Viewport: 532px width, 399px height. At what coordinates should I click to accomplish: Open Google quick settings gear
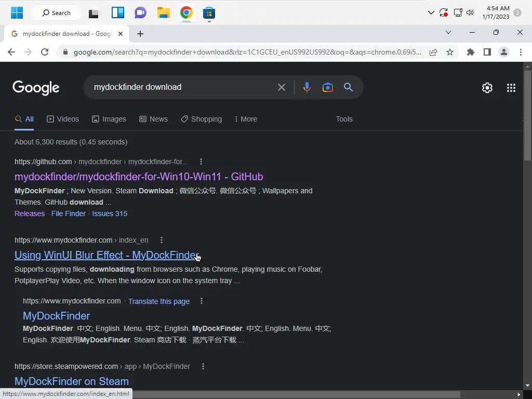[487, 88]
